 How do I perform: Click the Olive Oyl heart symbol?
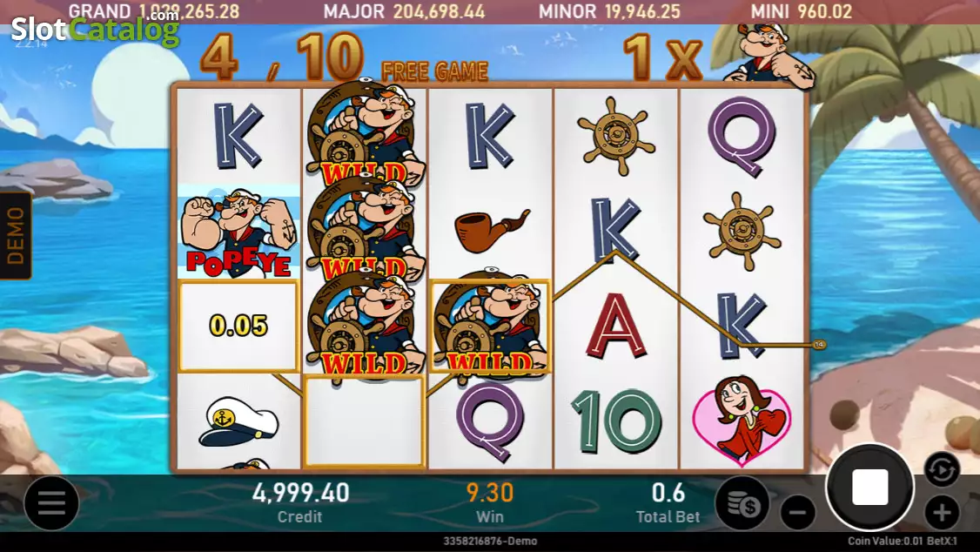742,421
